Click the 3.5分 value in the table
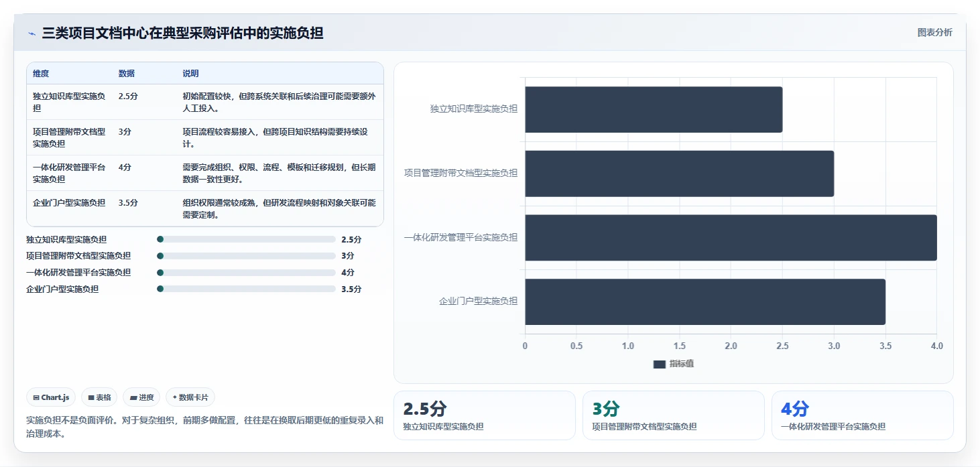 [x=128, y=202]
